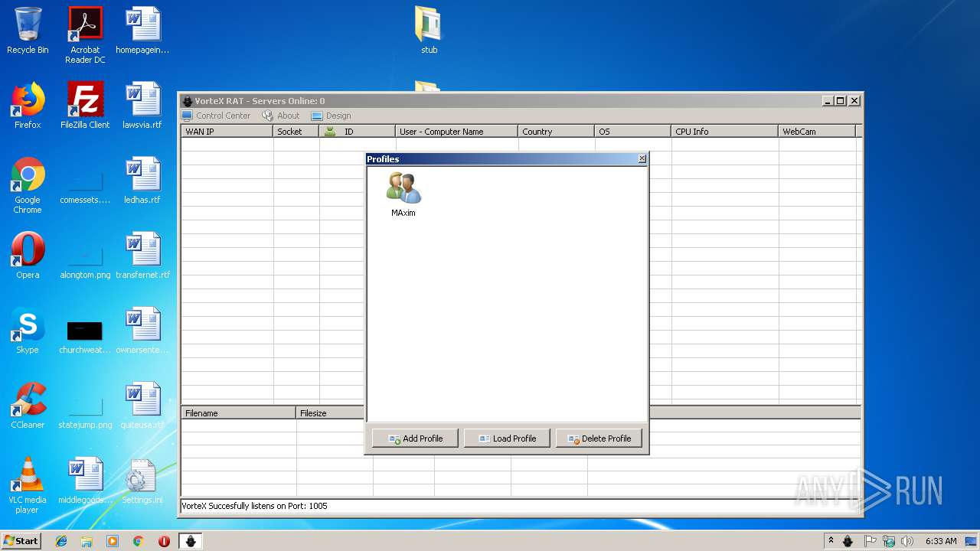Click the CPU Info column header

[x=725, y=132]
